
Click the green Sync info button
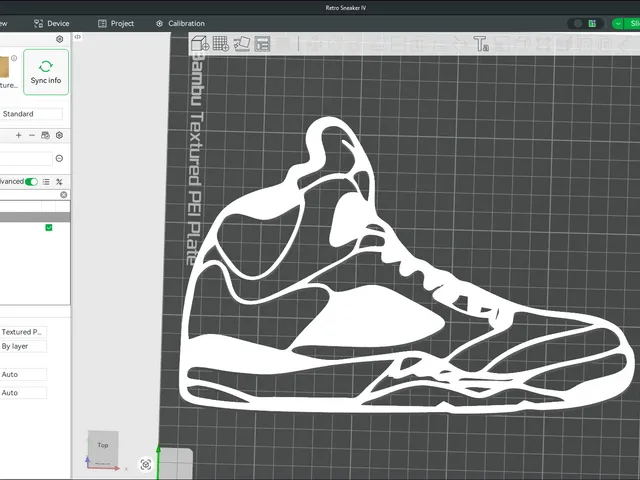46,72
